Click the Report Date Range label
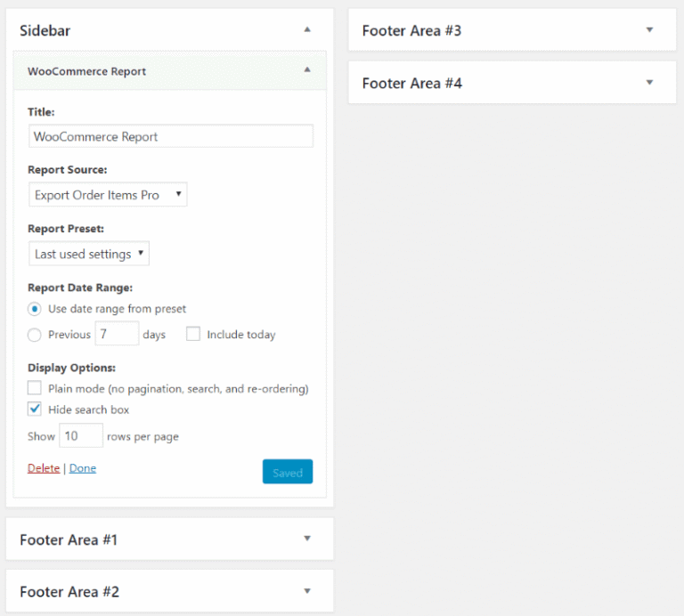684x616 pixels. coord(80,288)
